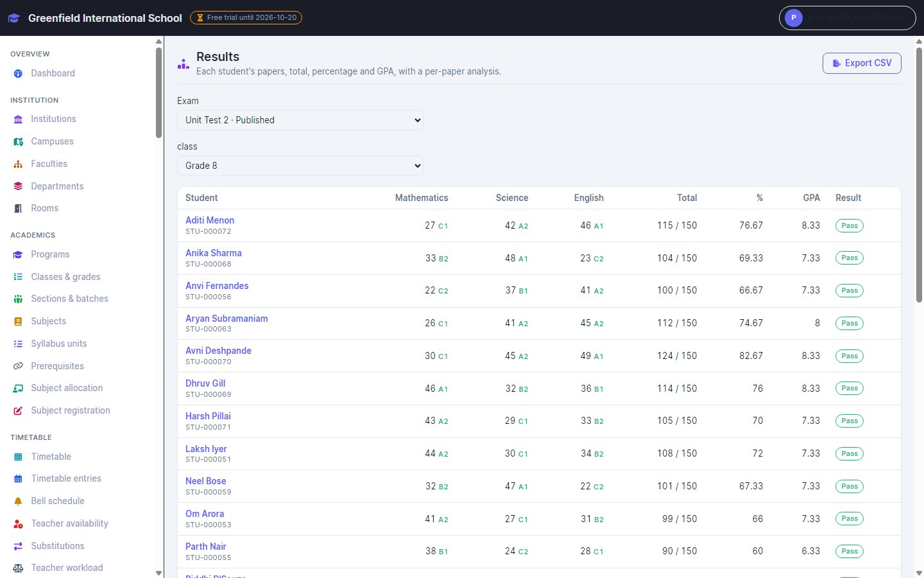
Task: Click the Bell schedule bell icon
Action: click(x=18, y=502)
